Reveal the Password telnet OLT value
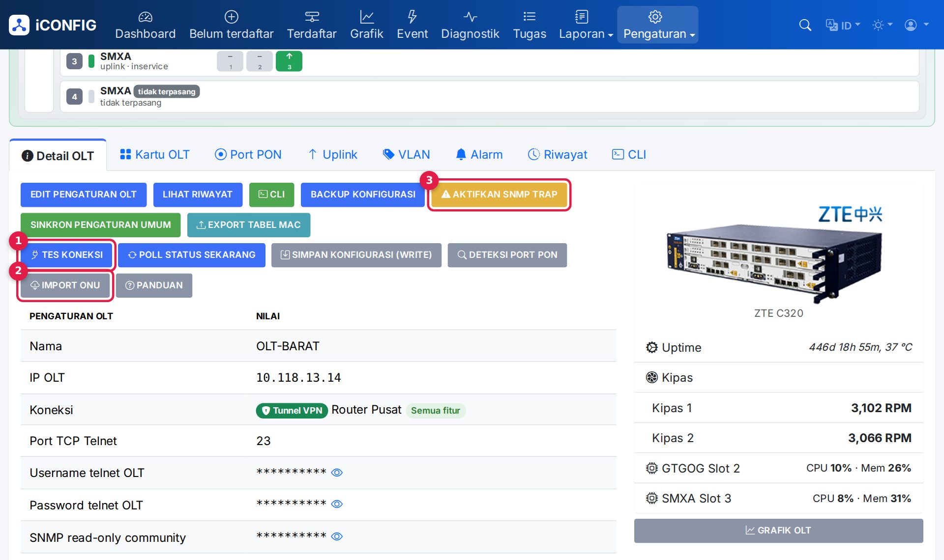The width and height of the screenshot is (944, 560). (337, 504)
